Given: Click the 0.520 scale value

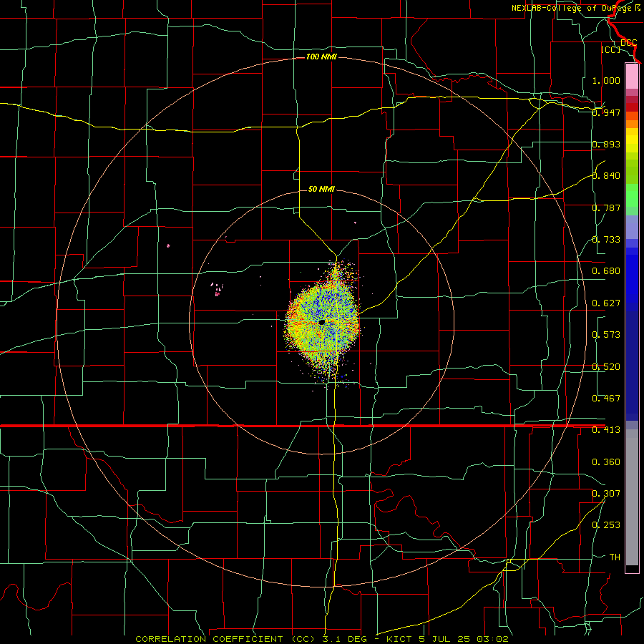Looking at the screenshot, I should pos(606,367).
